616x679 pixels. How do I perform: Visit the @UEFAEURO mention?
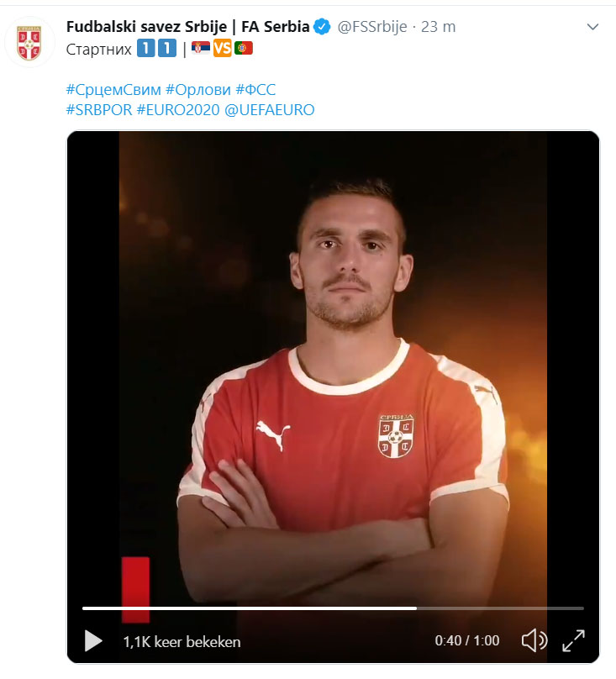point(270,110)
